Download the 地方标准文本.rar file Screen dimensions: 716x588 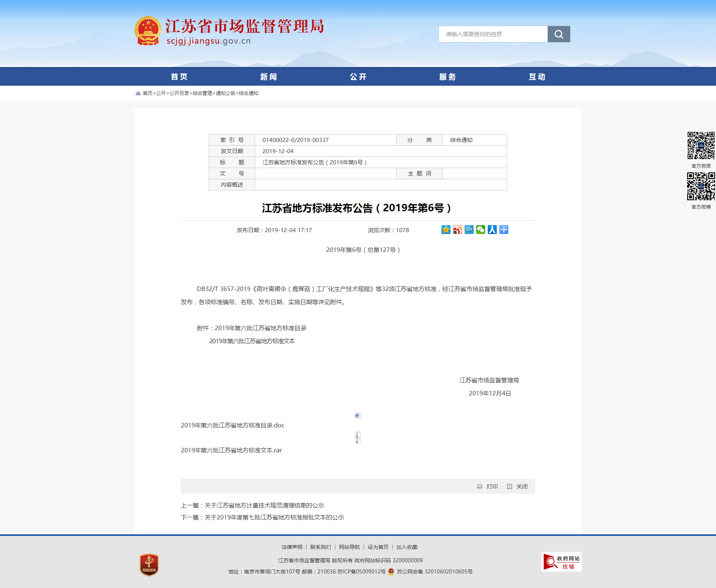(x=231, y=451)
